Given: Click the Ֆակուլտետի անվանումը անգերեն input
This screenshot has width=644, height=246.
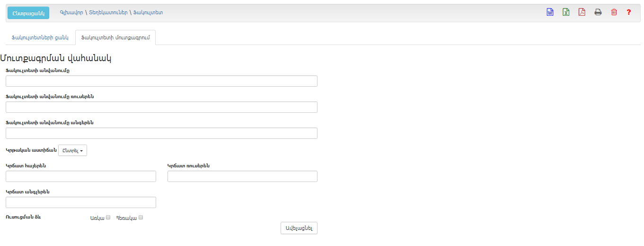Looking at the screenshot, I should [161, 133].
